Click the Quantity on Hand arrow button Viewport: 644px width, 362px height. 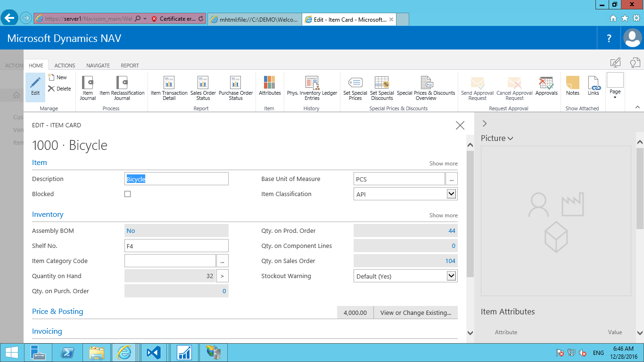[223, 276]
